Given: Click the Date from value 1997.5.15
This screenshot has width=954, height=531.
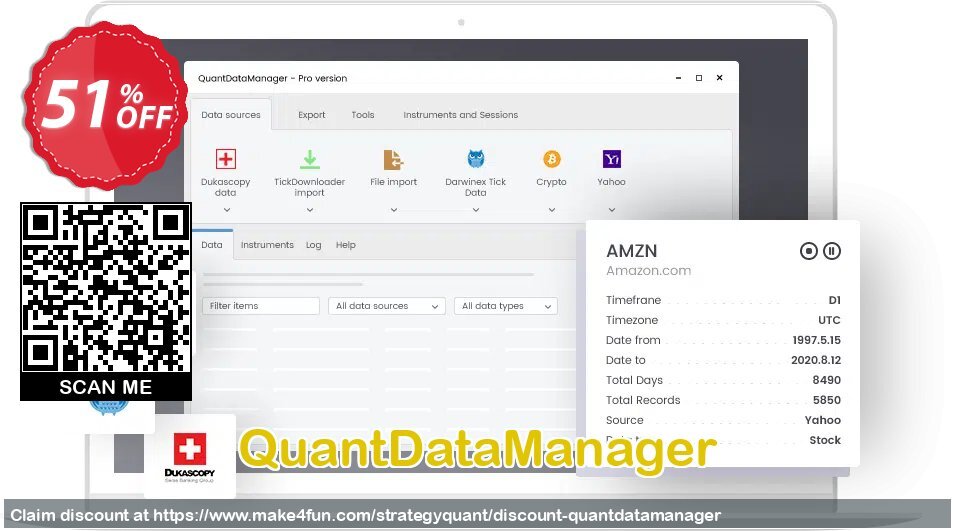Looking at the screenshot, I should 816,340.
